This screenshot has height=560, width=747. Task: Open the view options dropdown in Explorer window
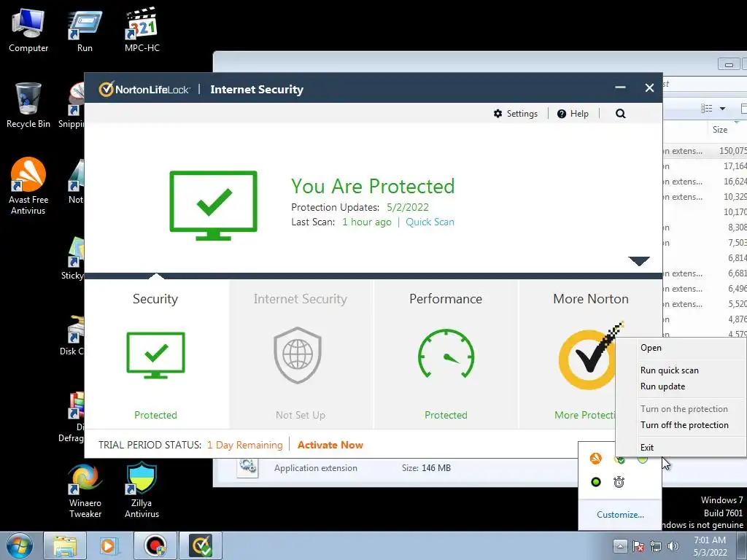(723, 109)
